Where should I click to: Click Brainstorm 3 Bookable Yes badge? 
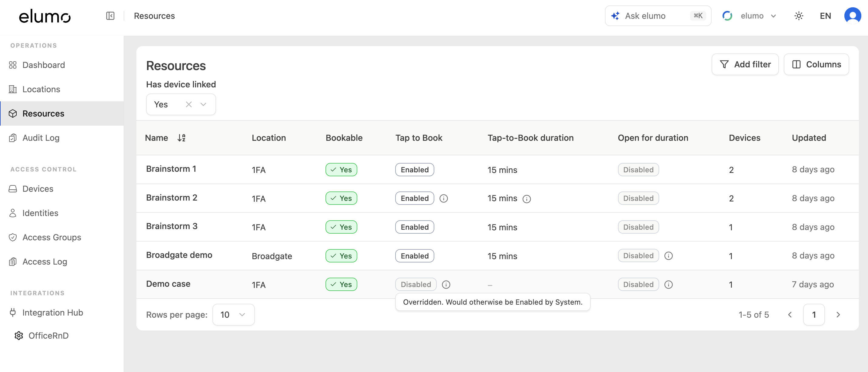pyautogui.click(x=341, y=227)
